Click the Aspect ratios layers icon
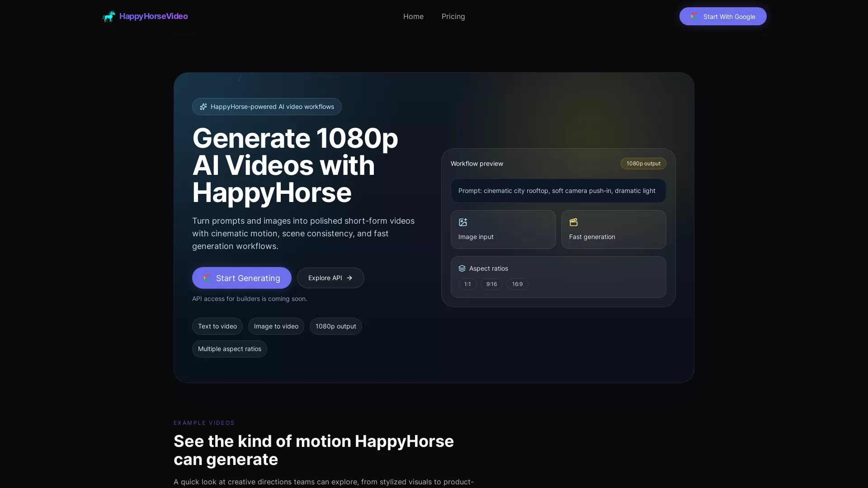This screenshot has width=868, height=488. 462,268
